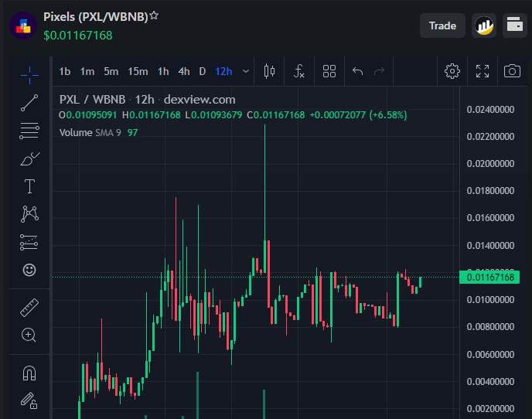The height and width of the screenshot is (419, 532).
Task: Favorite Pixels with the star icon
Action: pos(154,15)
